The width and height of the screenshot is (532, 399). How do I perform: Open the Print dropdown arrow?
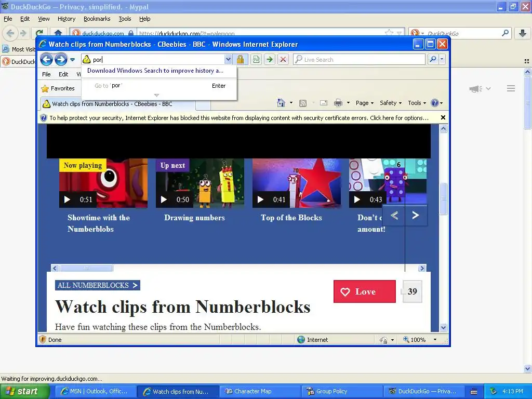click(x=348, y=103)
